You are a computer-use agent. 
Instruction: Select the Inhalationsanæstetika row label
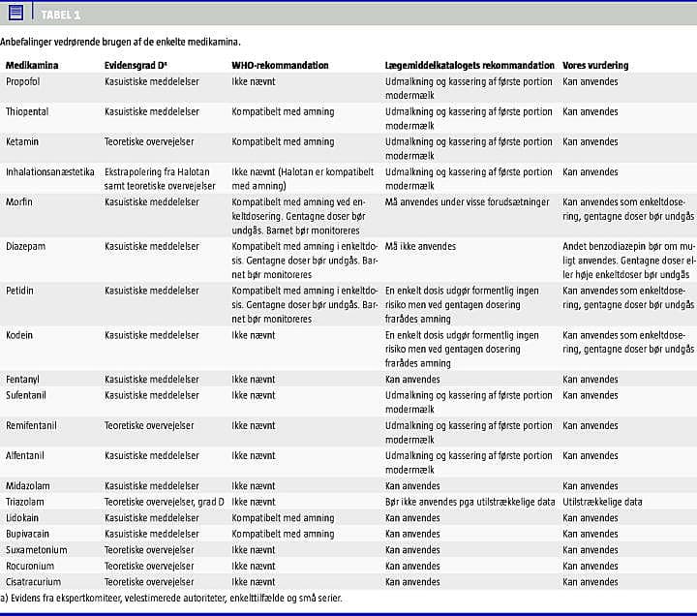coord(50,171)
